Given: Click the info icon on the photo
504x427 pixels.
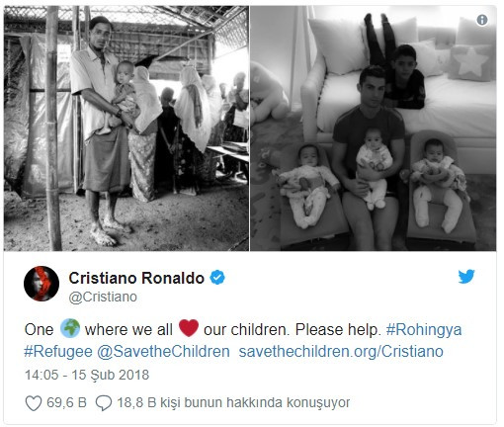Looking at the screenshot, I should (482, 20).
